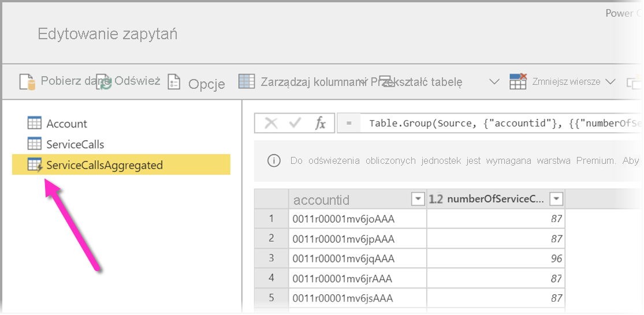Click the cell 0011r00001mv6joAAA

[335, 219]
